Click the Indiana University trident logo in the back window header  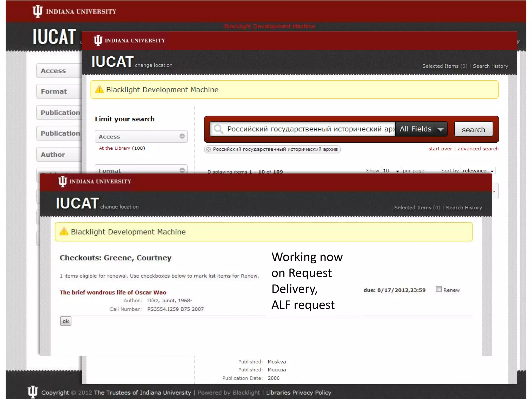pyautogui.click(x=38, y=11)
